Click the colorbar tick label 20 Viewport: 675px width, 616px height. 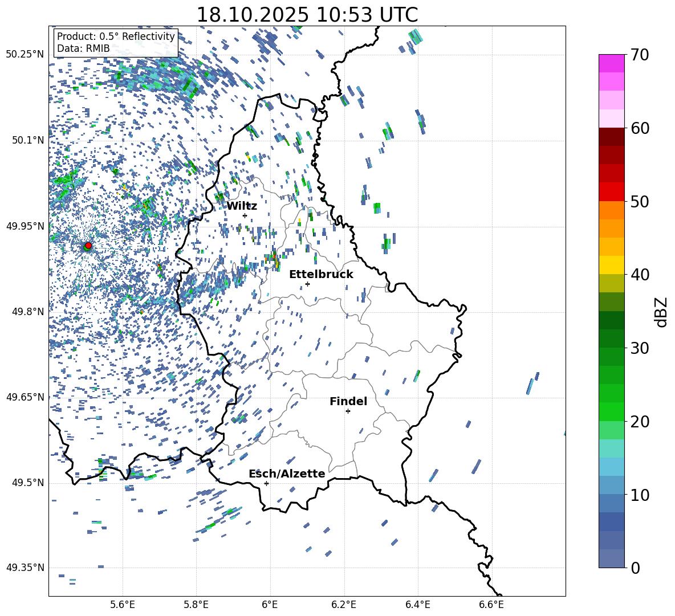pyautogui.click(x=642, y=422)
